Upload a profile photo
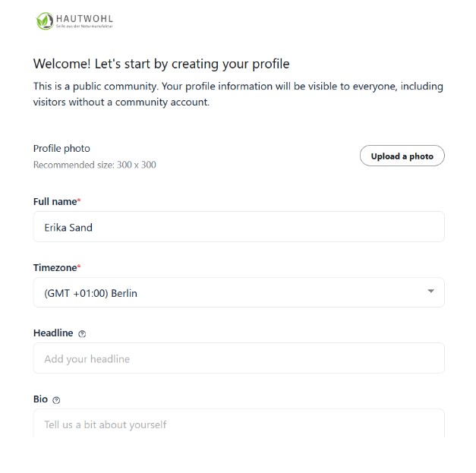The width and height of the screenshot is (476, 473). point(402,156)
